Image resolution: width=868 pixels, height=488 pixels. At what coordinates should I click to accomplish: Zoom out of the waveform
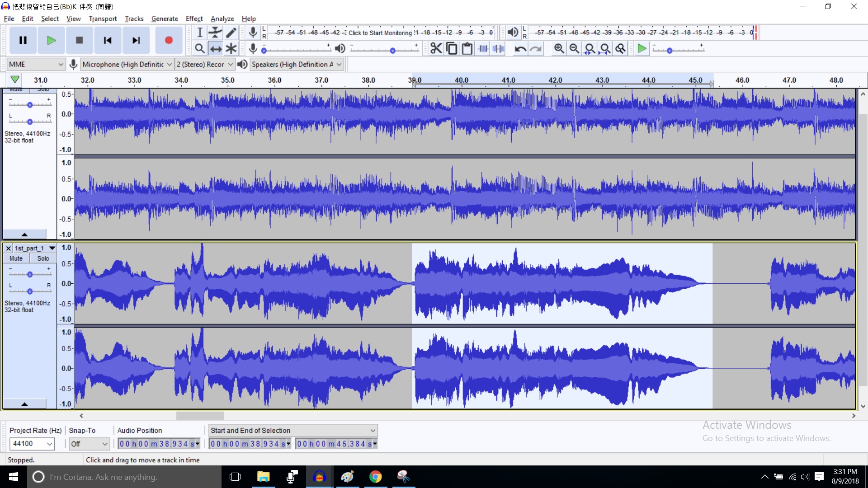(x=574, y=48)
